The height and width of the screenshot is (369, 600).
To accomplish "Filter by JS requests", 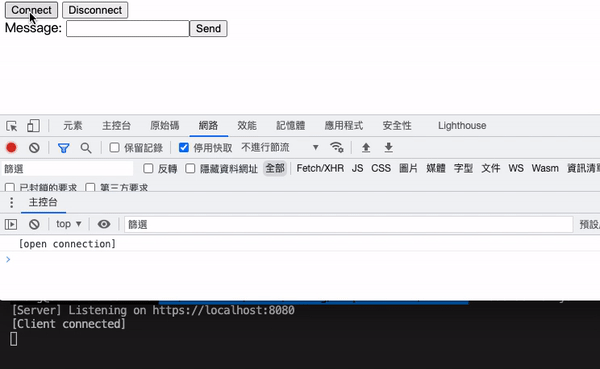I will 357,168.
